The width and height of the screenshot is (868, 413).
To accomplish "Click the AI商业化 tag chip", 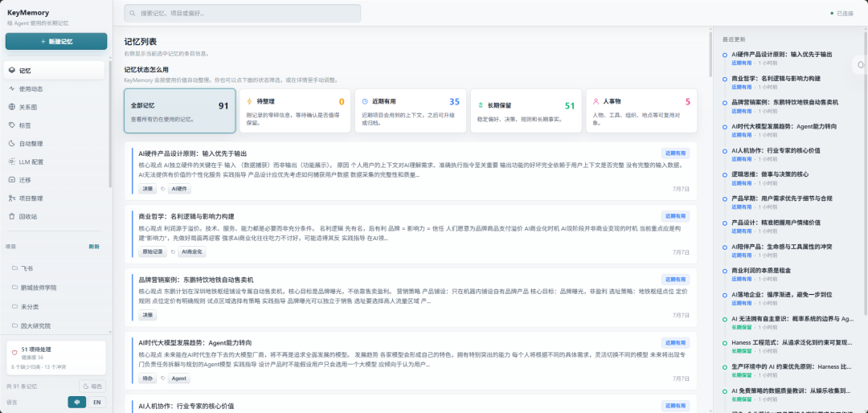I will coord(191,251).
